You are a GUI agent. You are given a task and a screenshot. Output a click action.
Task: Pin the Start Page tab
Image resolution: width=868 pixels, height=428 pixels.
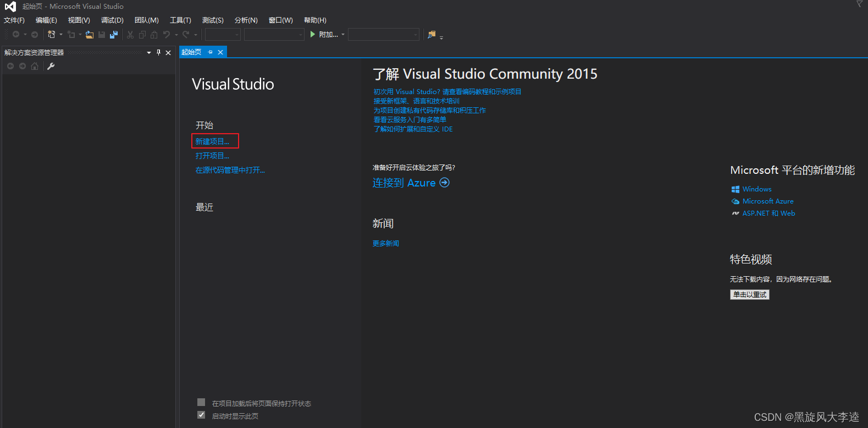click(210, 52)
